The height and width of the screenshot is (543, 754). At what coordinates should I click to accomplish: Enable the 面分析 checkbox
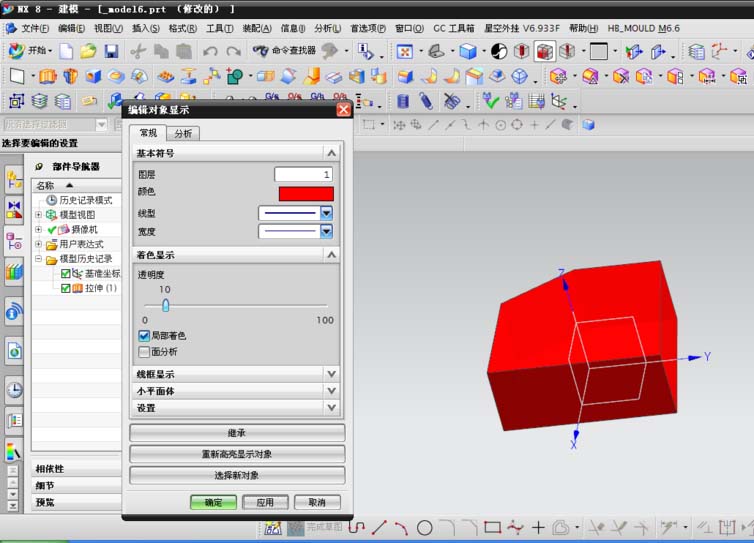click(x=144, y=352)
